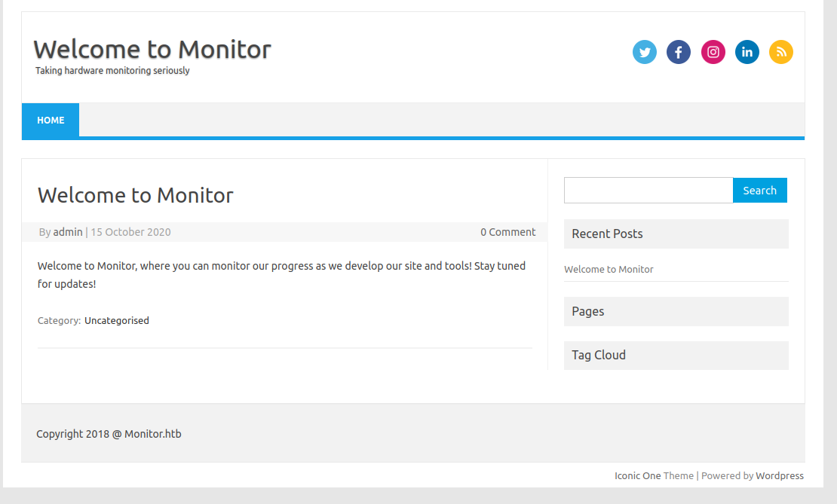
Task: Open the 0 Comment link
Action: (x=507, y=232)
